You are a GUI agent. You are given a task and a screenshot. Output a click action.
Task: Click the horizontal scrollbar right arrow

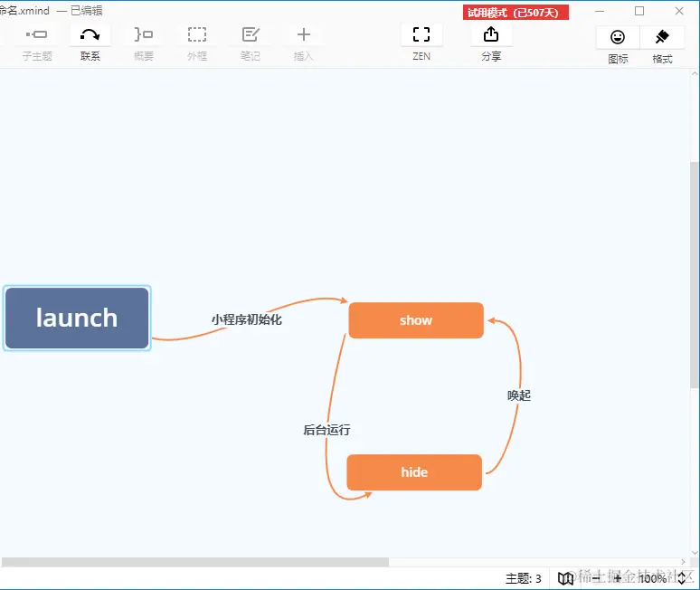[683, 562]
